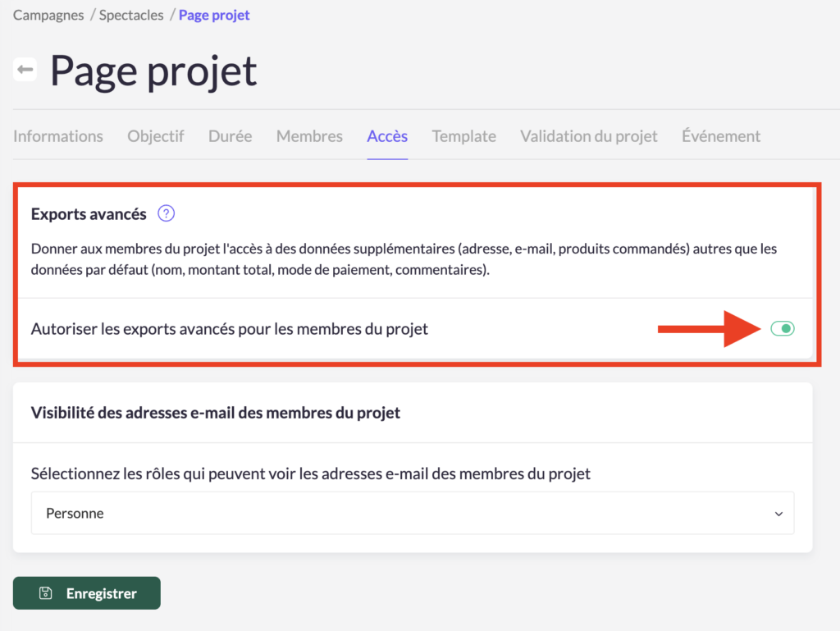Viewport: 840px width, 631px height.
Task: Select the Événement tab
Action: (x=721, y=136)
